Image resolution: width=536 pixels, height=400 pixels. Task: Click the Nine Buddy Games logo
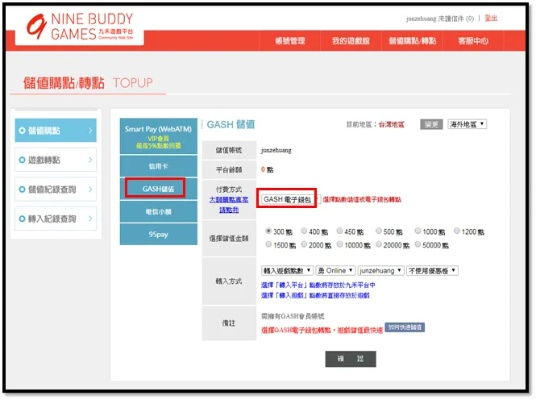click(x=80, y=27)
